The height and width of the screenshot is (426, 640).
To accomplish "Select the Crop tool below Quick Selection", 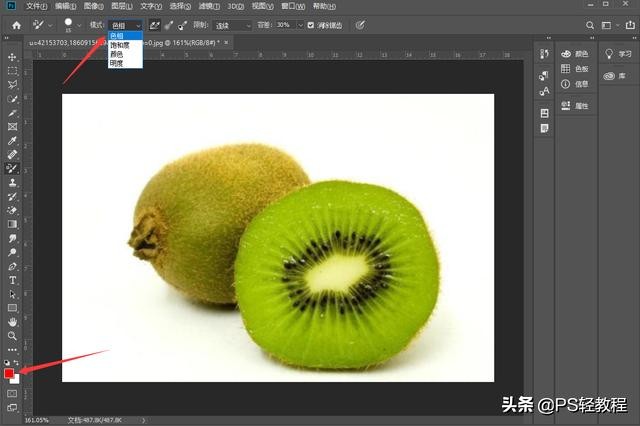I will pos(12,113).
